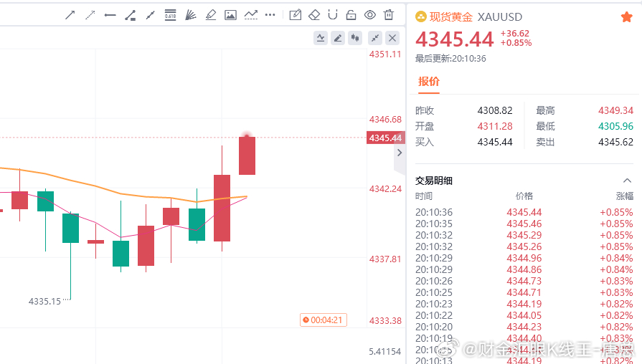This screenshot has height=364, width=642.
Task: Click the 4337.81 price axis label
Action: click(x=385, y=259)
